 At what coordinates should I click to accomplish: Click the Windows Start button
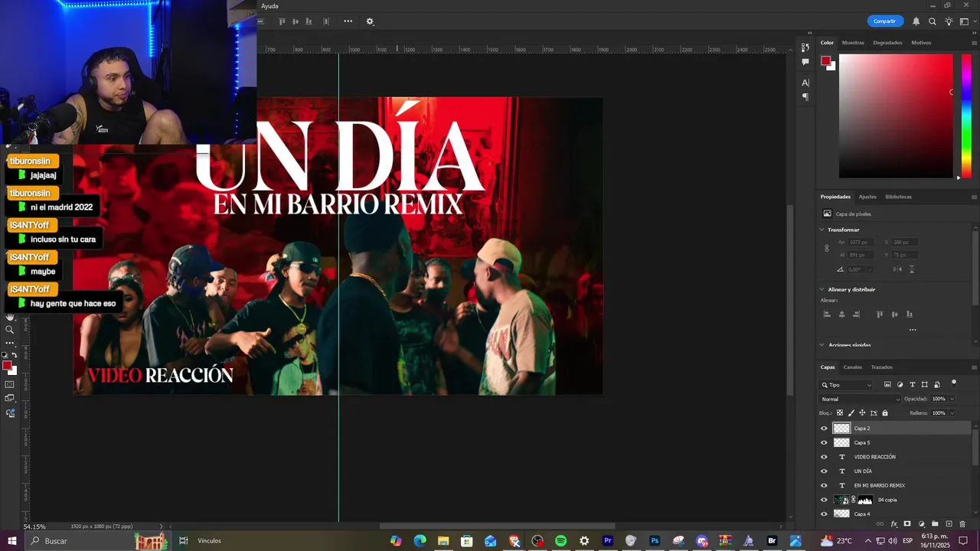pos(12,541)
